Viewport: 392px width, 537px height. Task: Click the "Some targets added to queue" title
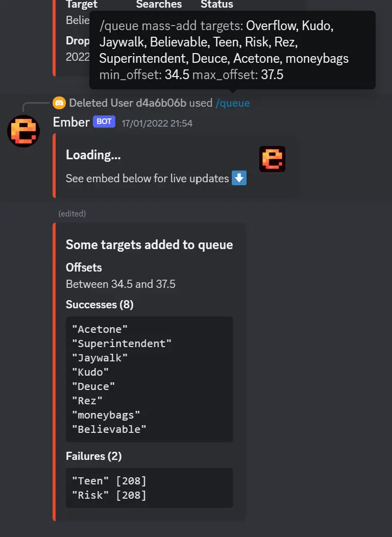click(149, 245)
